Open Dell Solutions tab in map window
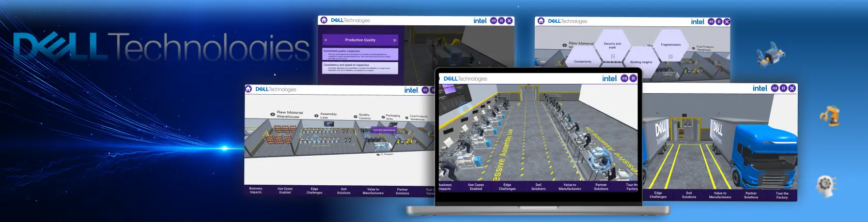The image size is (868, 222). click(344, 191)
